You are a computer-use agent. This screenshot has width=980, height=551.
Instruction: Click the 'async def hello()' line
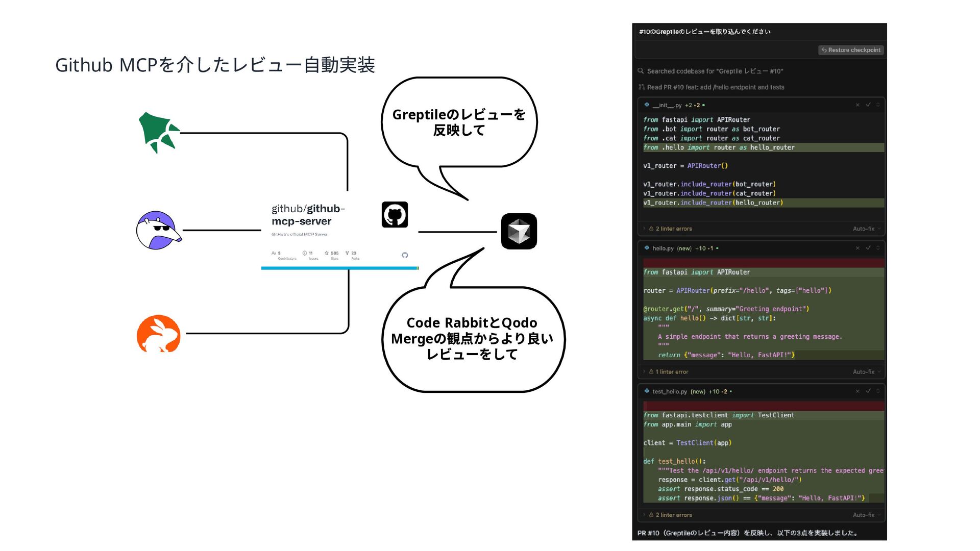(709, 318)
